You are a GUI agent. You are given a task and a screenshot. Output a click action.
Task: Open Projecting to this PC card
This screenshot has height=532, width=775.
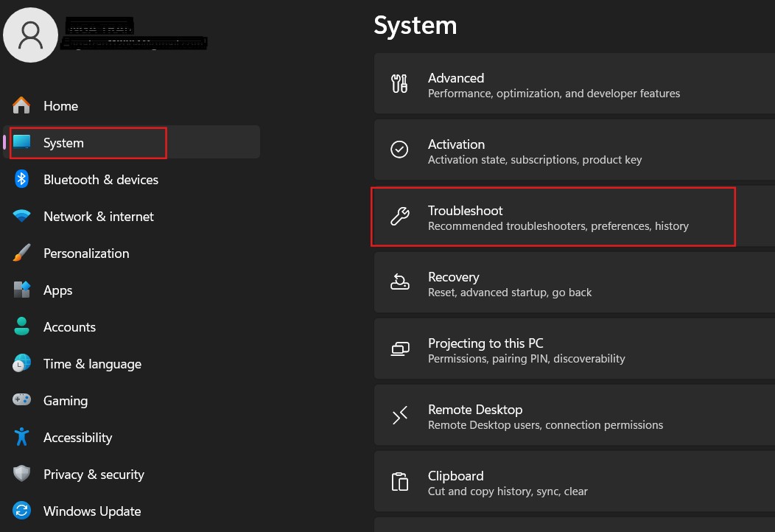(575, 349)
